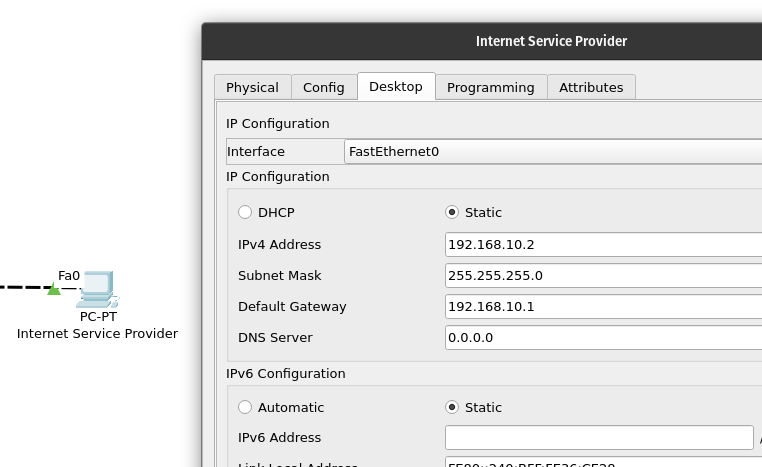The width and height of the screenshot is (762, 467).
Task: Click the Fa0 port label
Action: click(69, 275)
